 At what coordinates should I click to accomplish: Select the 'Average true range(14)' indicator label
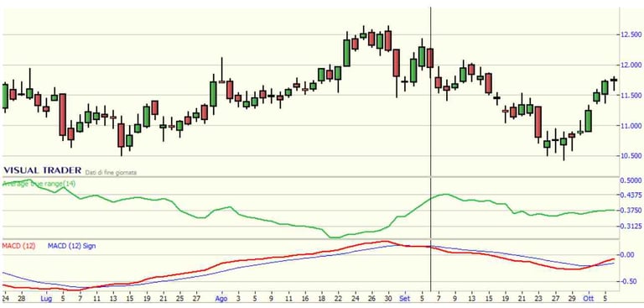39,184
